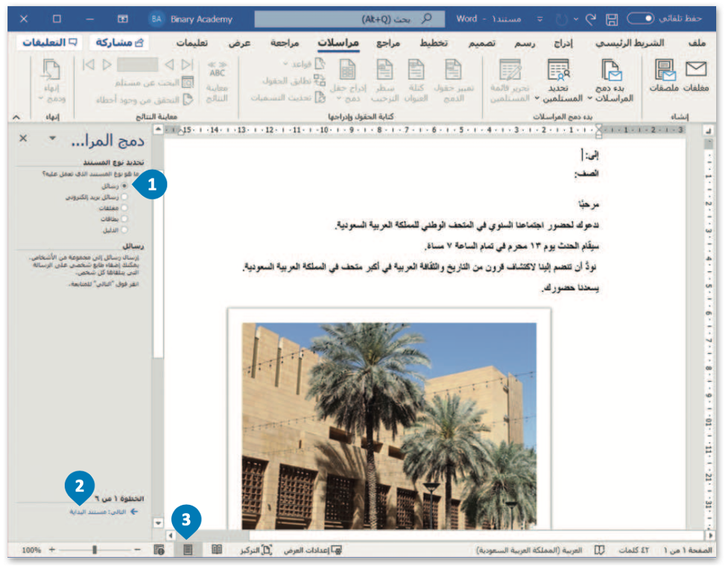
Task: Select E-mail messages (رسائل بريد إلكتروني) radio
Action: tap(124, 197)
